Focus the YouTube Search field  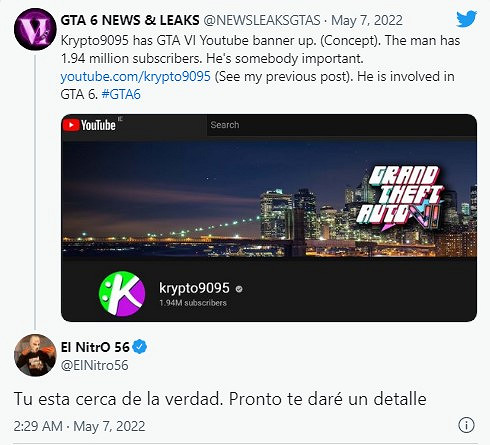point(341,125)
